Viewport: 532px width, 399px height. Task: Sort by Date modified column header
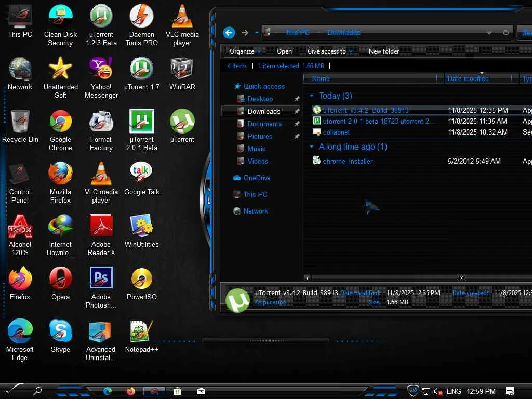click(x=481, y=79)
